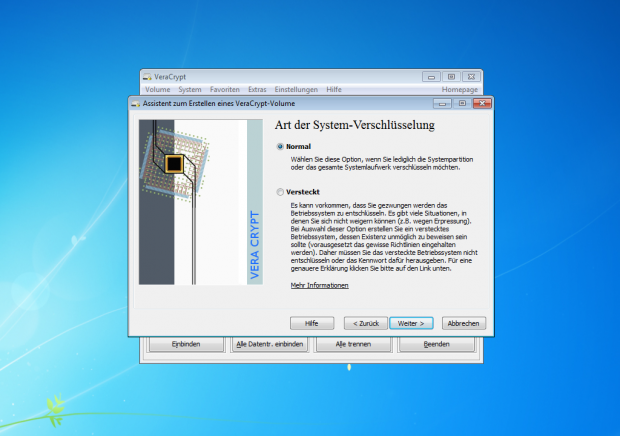Close the volume creation wizard window

(481, 103)
